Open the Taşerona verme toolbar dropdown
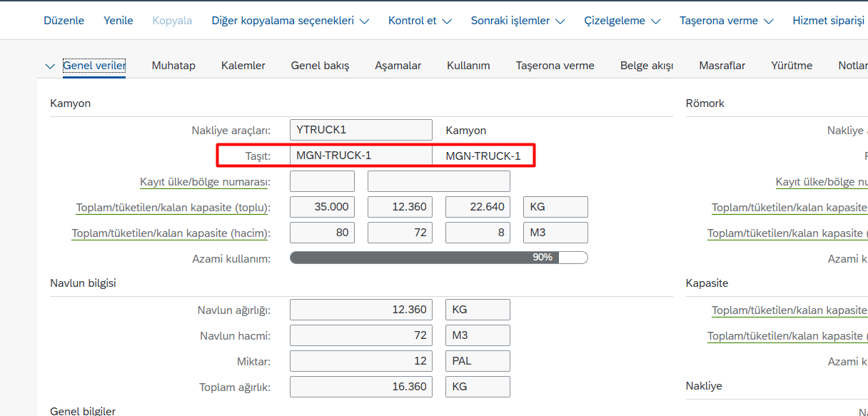Viewport: 868px width, 416px height. (x=726, y=21)
